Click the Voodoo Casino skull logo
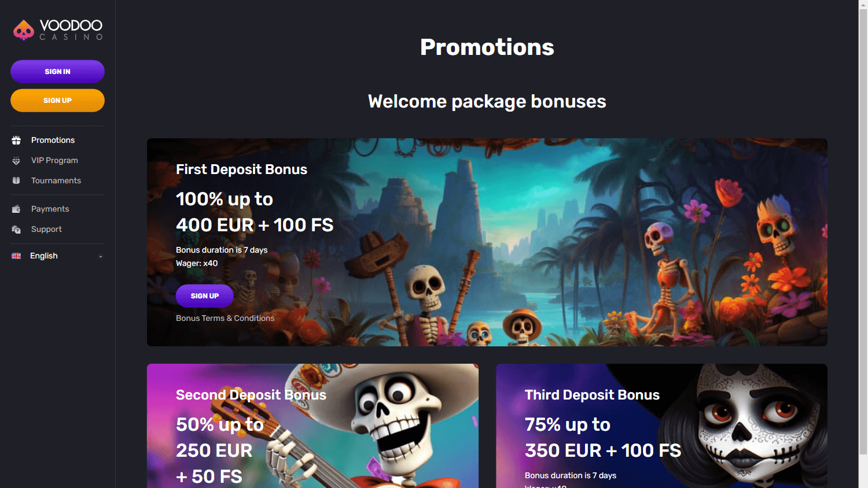The height and width of the screenshot is (488, 868). (24, 30)
